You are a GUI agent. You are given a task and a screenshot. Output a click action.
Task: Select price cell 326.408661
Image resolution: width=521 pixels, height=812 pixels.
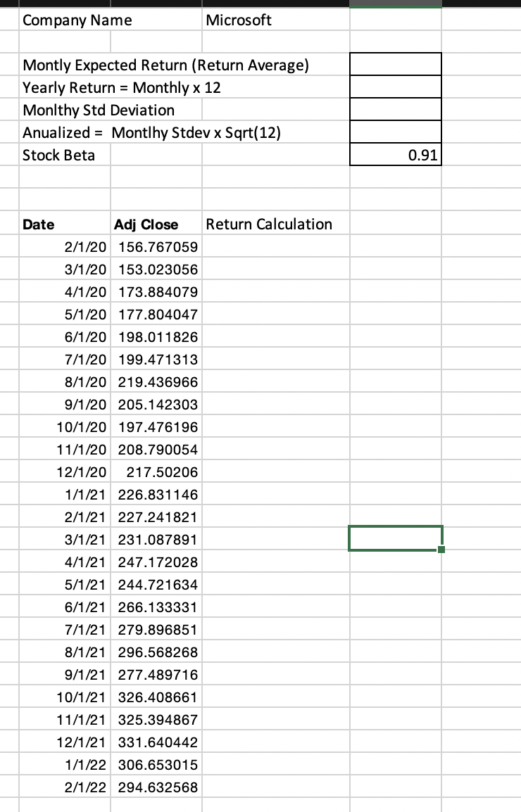pyautogui.click(x=156, y=697)
